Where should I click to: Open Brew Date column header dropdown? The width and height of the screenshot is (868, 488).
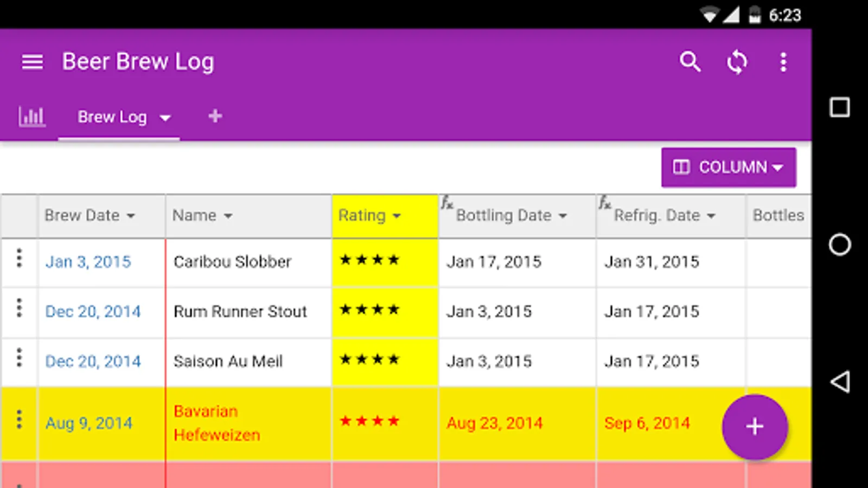click(x=131, y=216)
